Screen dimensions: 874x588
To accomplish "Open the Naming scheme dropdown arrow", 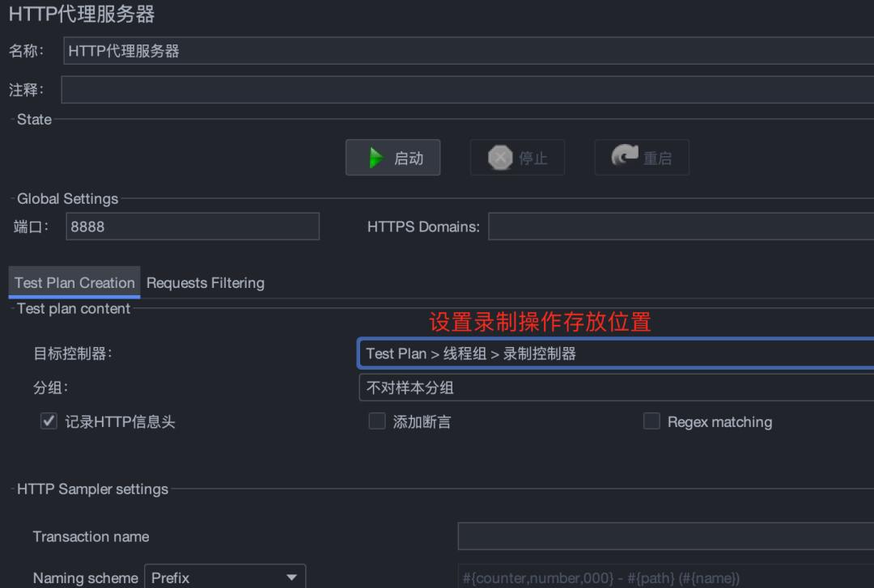I will [291, 576].
